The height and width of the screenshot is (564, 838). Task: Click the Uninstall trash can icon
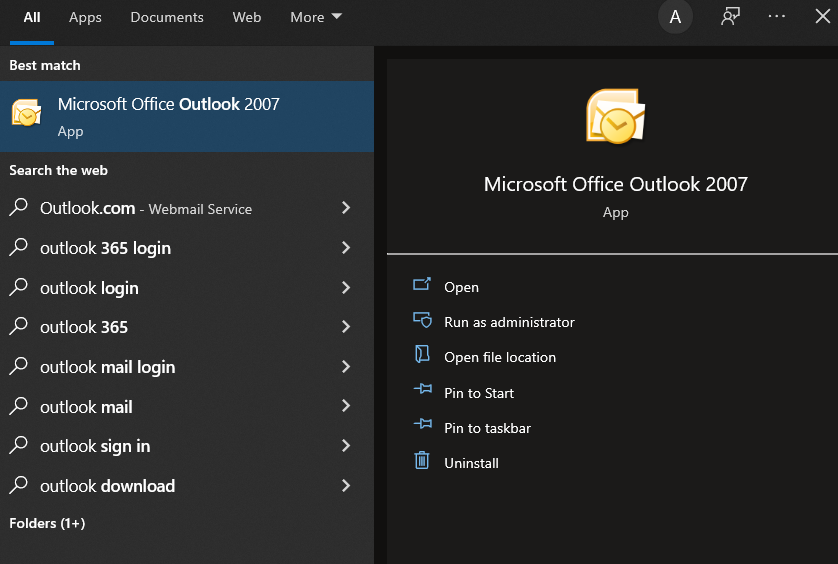point(422,460)
